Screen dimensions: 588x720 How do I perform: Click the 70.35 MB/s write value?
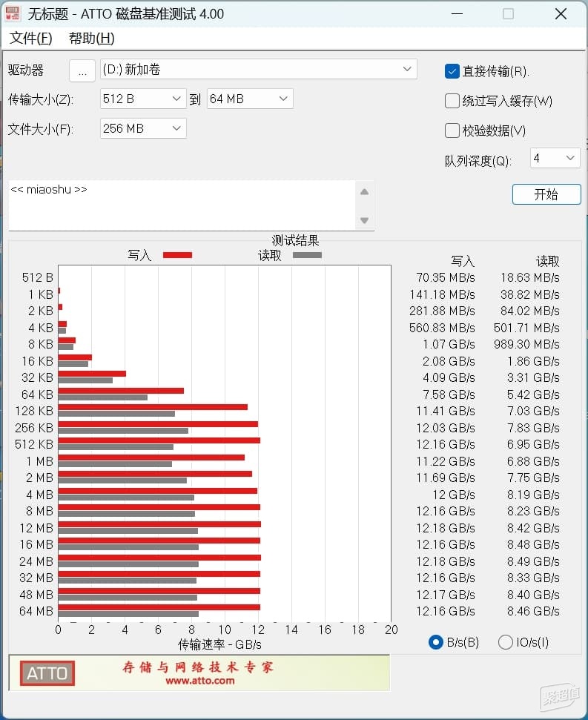pyautogui.click(x=445, y=278)
